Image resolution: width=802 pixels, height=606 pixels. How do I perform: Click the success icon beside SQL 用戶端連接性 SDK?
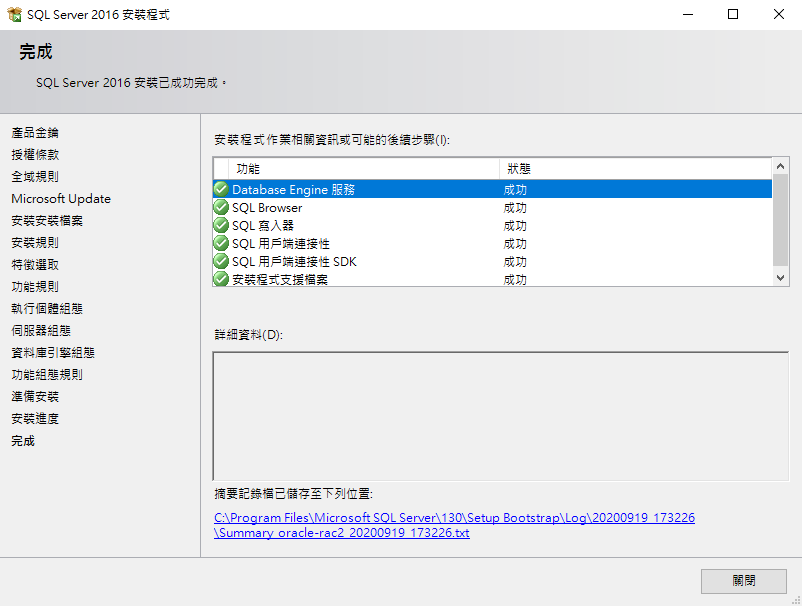221,261
